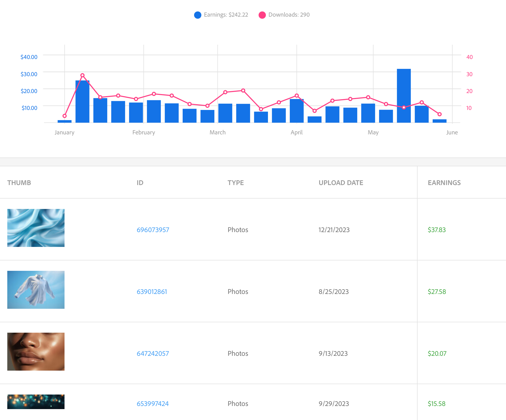The image size is (506, 420).
Task: Open asset ID 653997424
Action: point(152,404)
